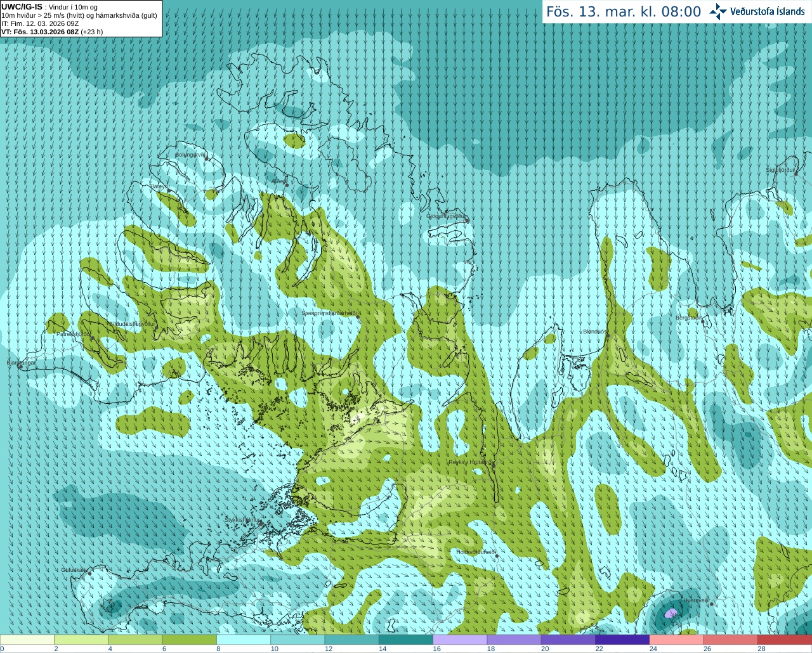Click the 10–12 m/s light teal legend swatch

tap(298, 640)
